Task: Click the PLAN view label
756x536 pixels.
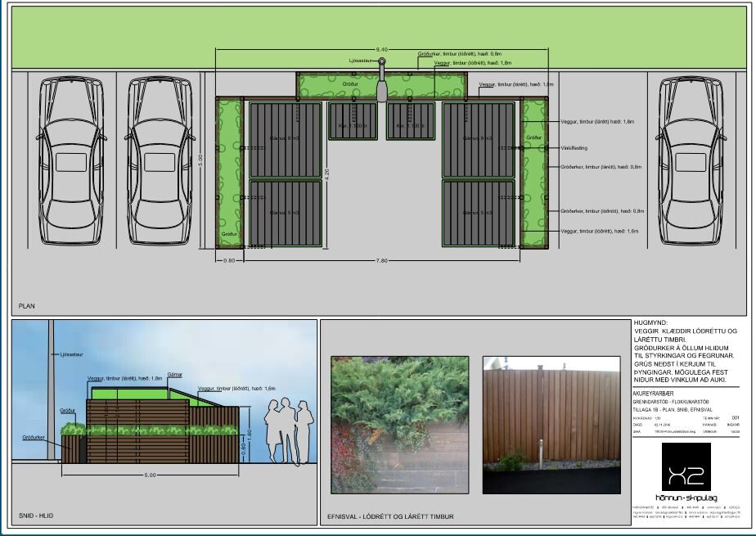Action: tap(27, 306)
